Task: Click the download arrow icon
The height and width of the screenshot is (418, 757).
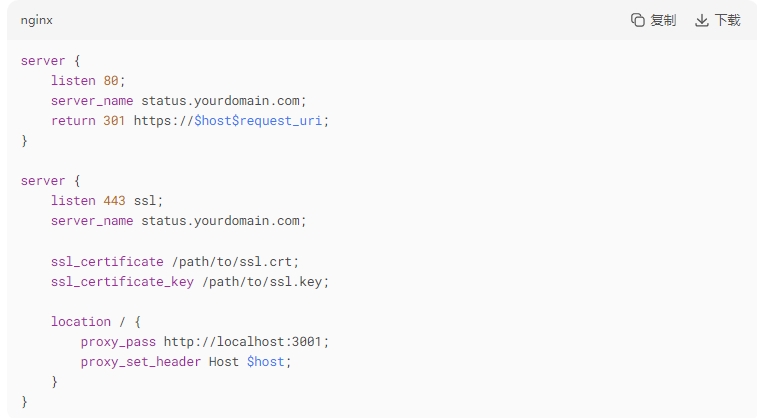Action: 701,20
